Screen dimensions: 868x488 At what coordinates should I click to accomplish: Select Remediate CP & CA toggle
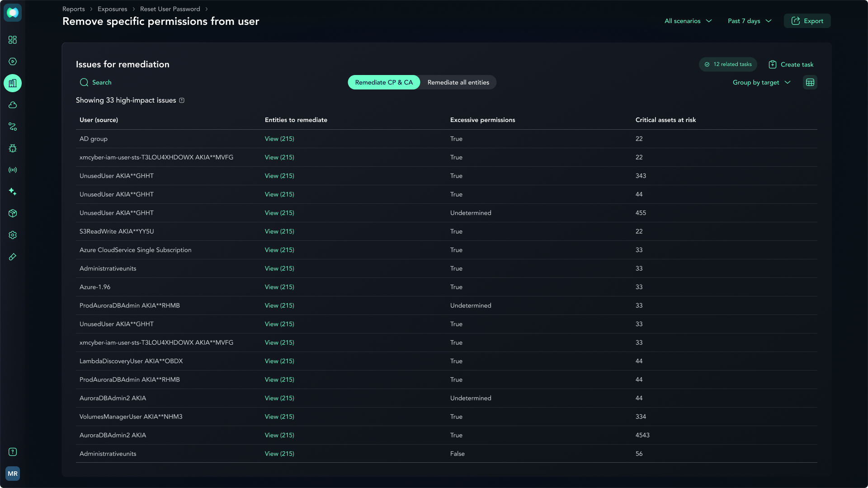(384, 82)
